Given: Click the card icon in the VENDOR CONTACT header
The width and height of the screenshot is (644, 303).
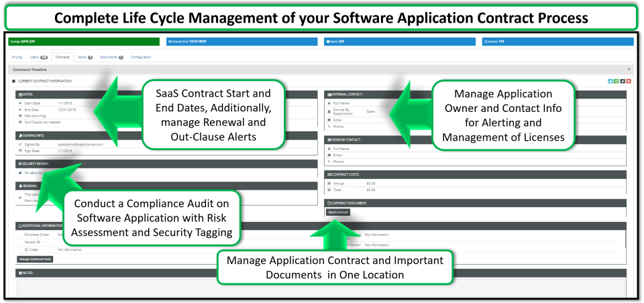Looking at the screenshot, I should pos(329,139).
